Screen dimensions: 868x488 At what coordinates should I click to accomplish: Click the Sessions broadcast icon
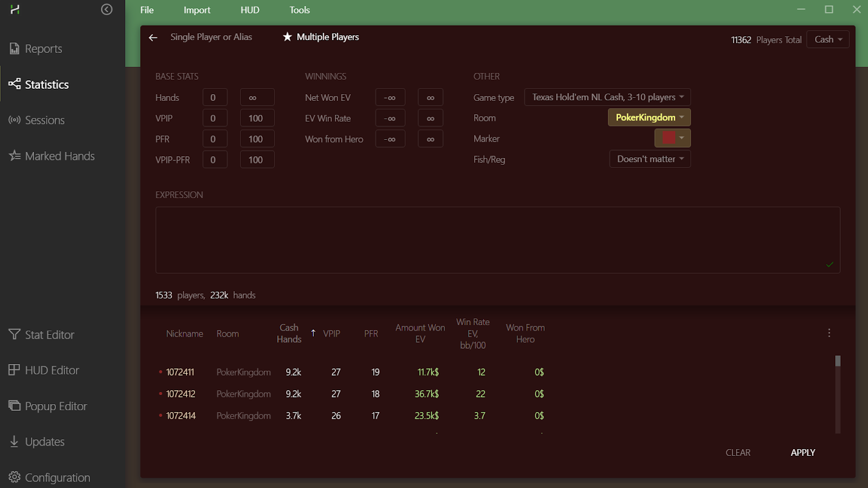[15, 120]
